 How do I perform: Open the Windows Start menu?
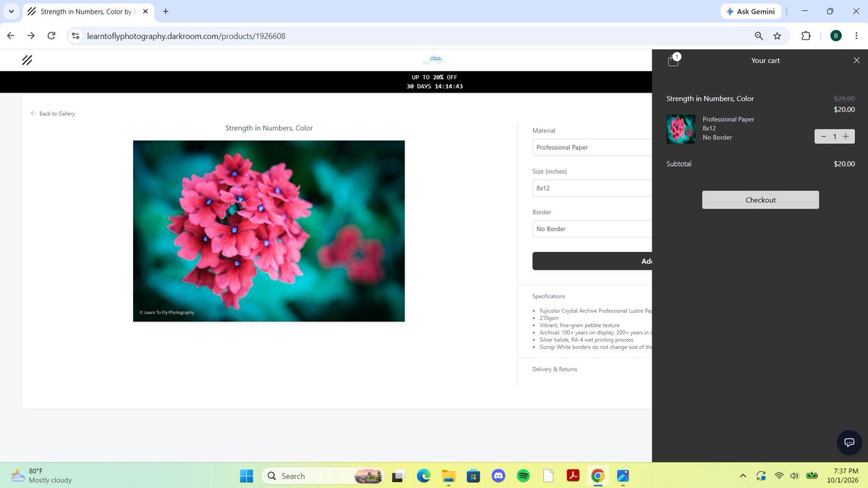(247, 476)
